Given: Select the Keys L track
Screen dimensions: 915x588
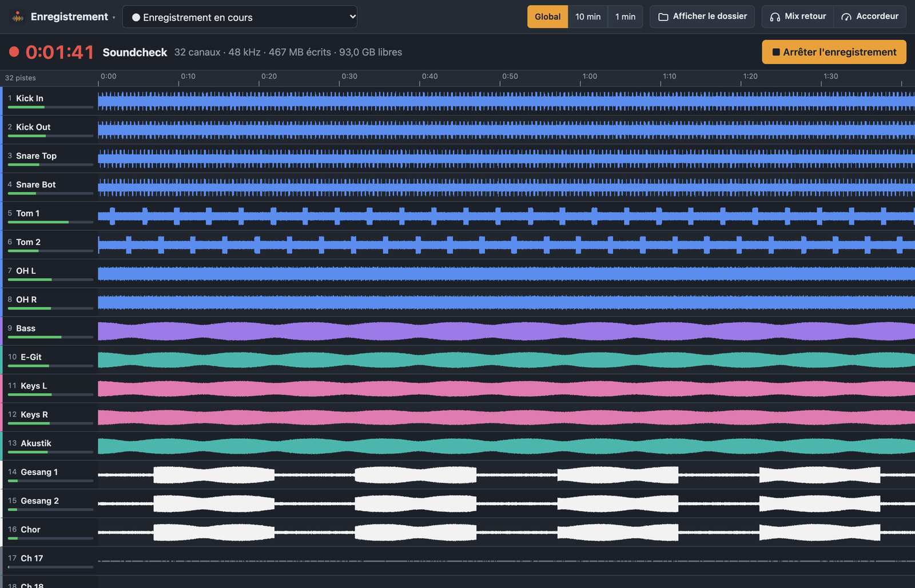Looking at the screenshot, I should [50, 389].
